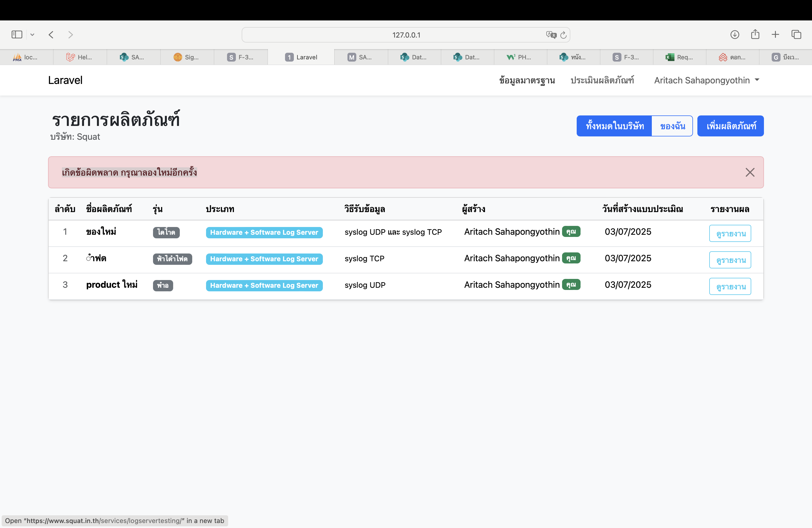Expand the Aritach Sahapongyothin user dropdown
The image size is (812, 528).
pos(706,80)
